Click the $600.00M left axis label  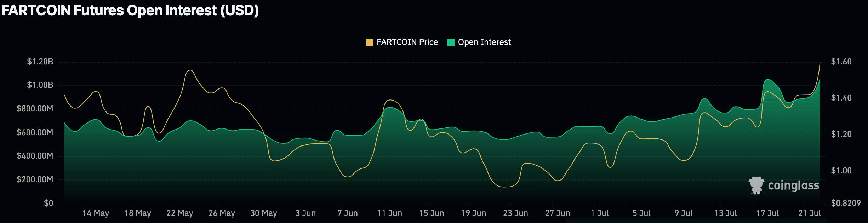[35, 132]
